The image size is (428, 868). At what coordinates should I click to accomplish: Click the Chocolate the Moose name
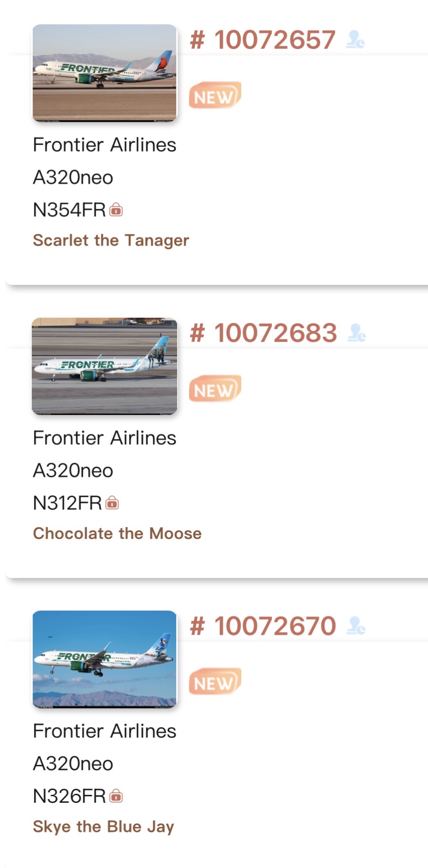point(117,533)
